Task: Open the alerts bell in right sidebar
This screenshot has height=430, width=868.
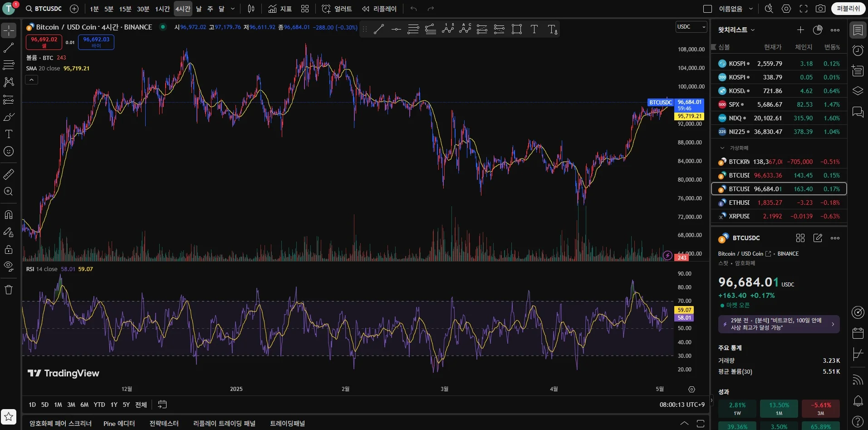Action: (x=858, y=401)
